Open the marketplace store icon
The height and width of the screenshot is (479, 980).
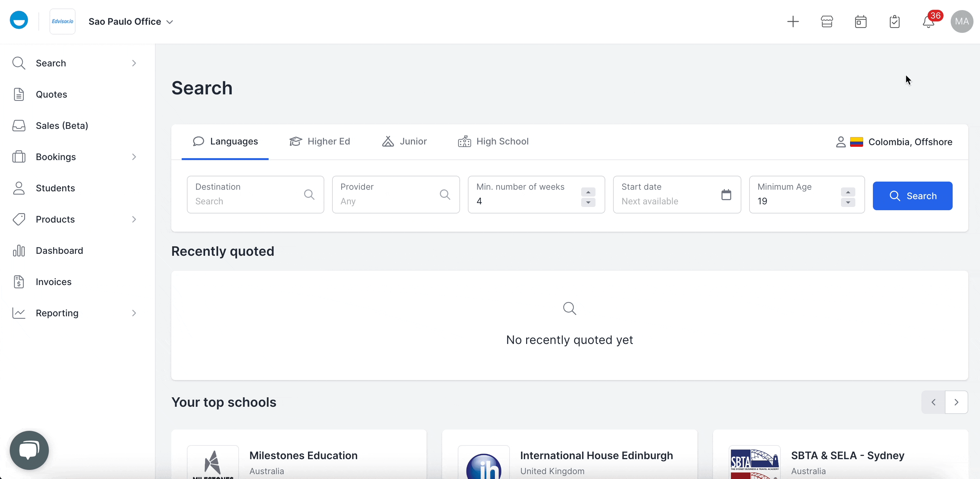coord(827,22)
